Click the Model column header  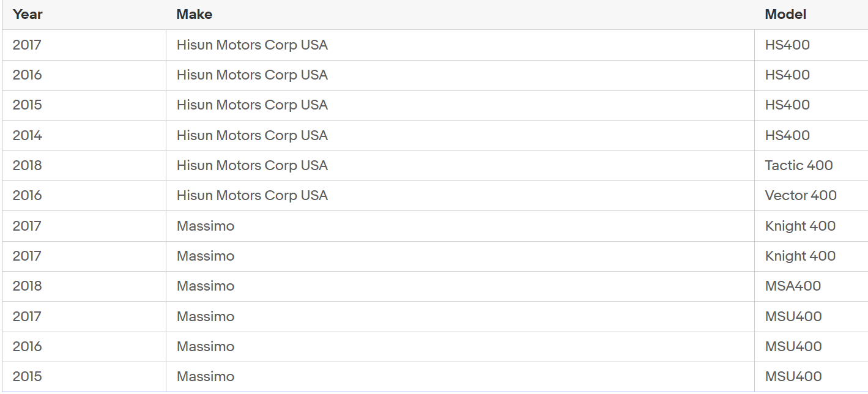tap(785, 14)
